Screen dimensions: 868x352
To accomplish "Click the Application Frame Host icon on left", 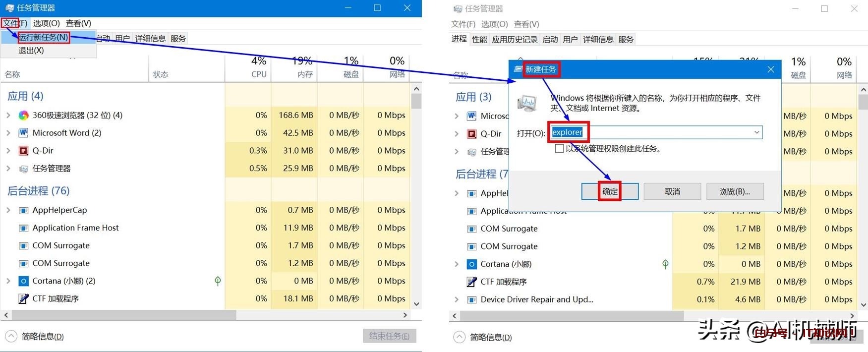I will [x=23, y=228].
